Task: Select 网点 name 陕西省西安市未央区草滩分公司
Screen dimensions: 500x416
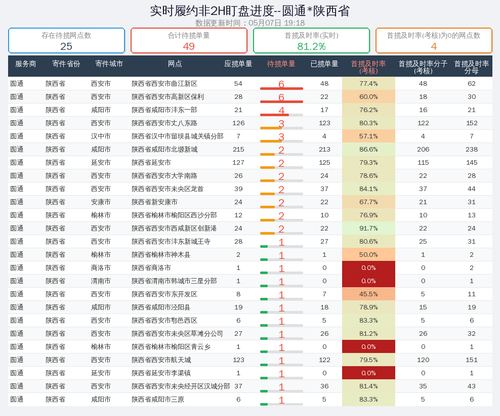Action: 177,334
